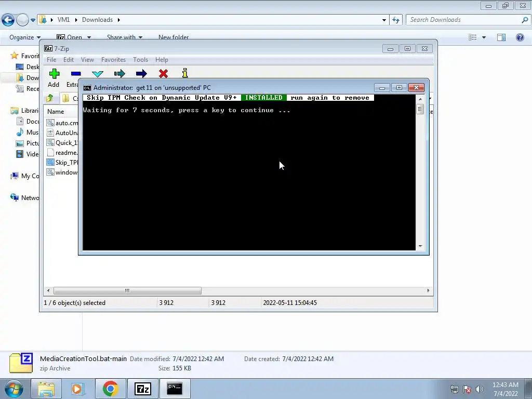Click the volume icon in system tray

coord(479,389)
